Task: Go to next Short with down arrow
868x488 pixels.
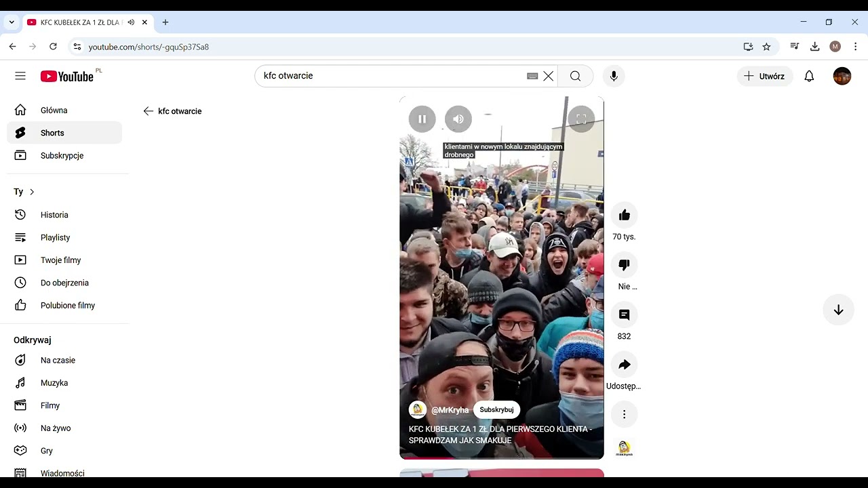Action: click(x=838, y=310)
